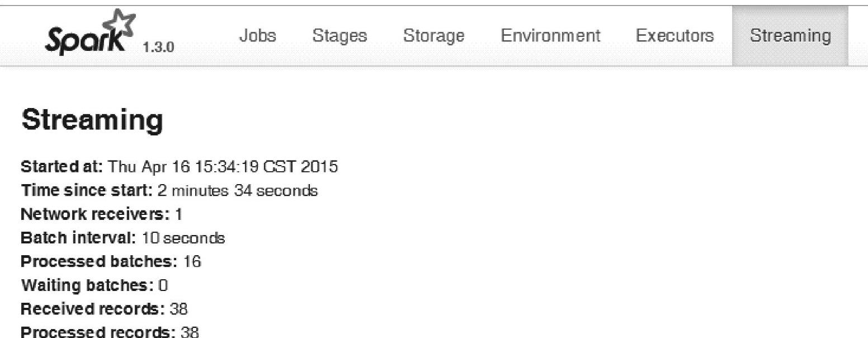
Task: Click the '2 minutes 34 seconds' value
Action: [x=237, y=191]
